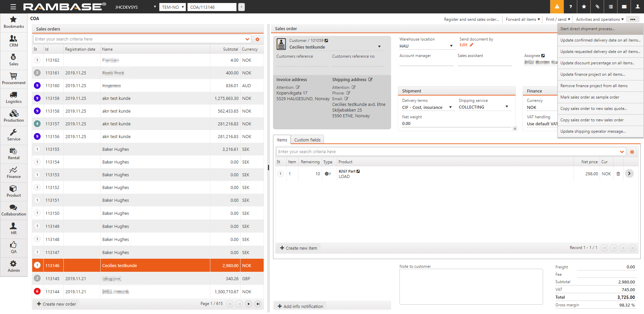Switch to the Custom fields tab

point(307,140)
